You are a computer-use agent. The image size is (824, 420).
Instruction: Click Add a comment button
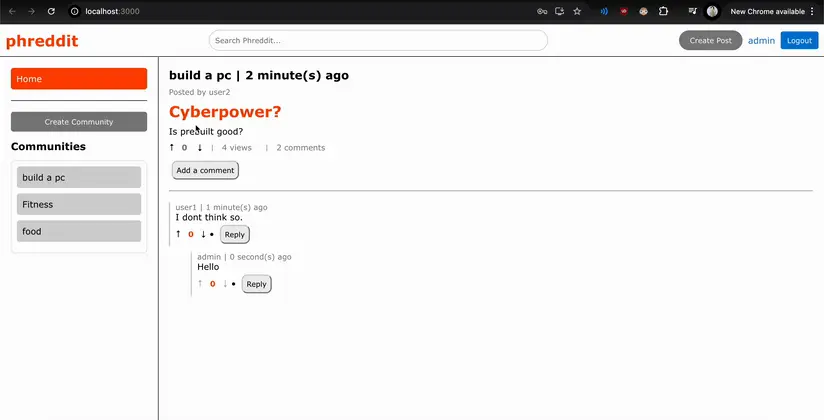pos(205,170)
